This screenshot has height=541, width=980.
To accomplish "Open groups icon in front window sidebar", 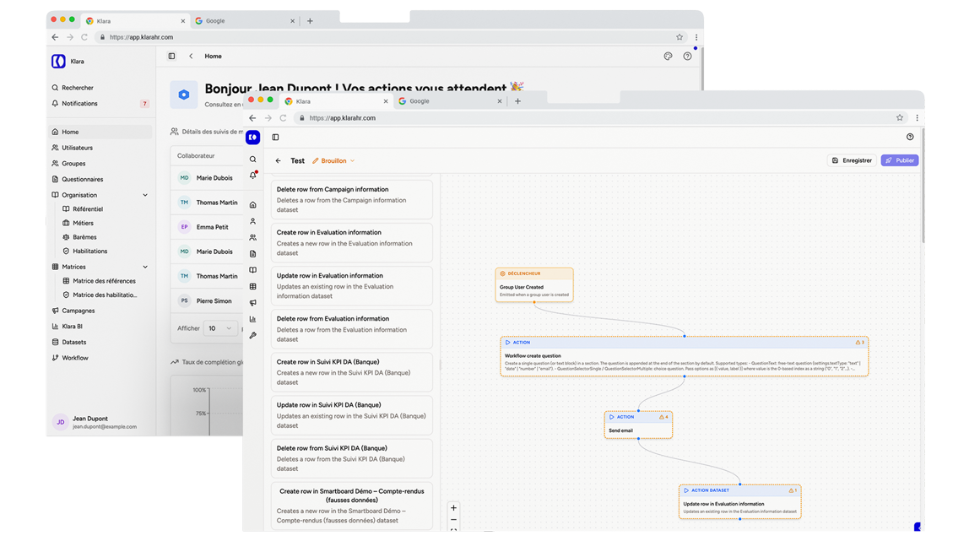I will click(252, 237).
